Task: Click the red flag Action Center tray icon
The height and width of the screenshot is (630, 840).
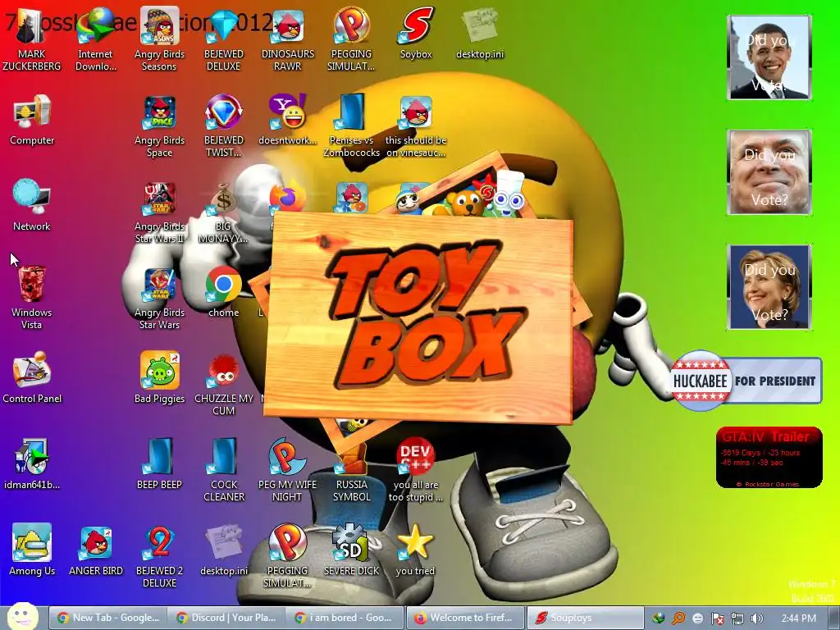Action: tap(717, 619)
